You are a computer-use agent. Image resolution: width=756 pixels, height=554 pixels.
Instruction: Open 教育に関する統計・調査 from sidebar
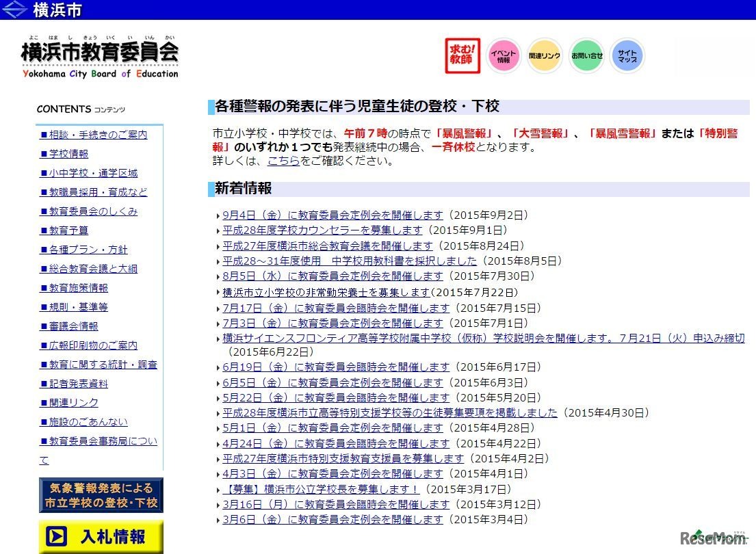pos(99,365)
